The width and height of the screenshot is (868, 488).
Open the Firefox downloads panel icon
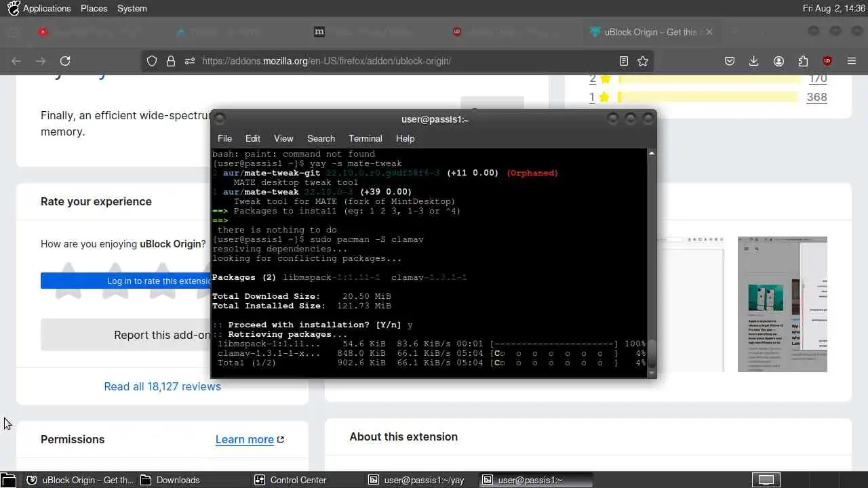coord(754,61)
